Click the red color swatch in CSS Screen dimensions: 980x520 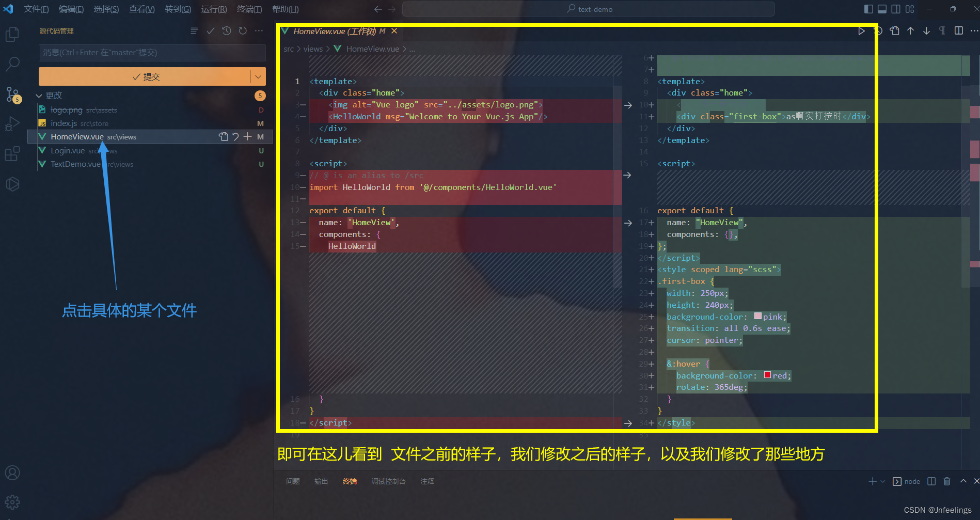(767, 375)
